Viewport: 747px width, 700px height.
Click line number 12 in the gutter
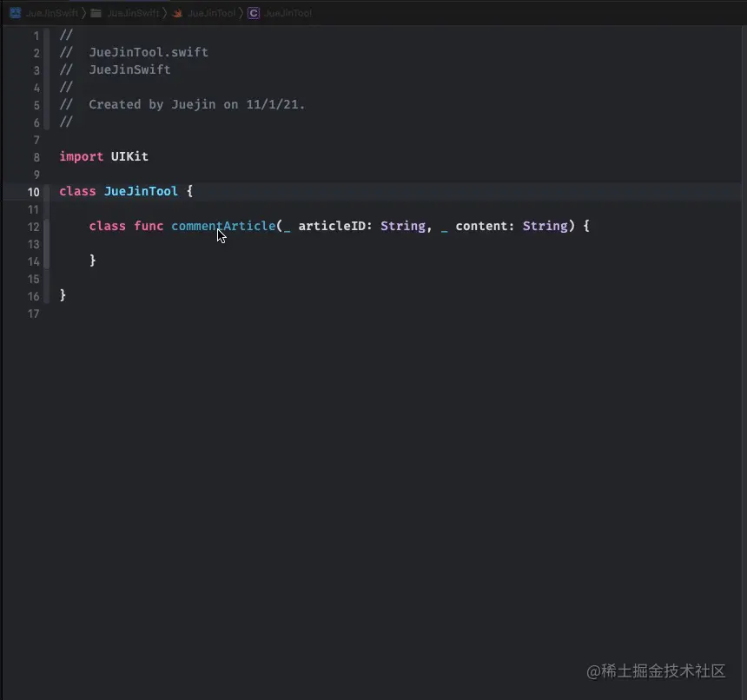[33, 226]
